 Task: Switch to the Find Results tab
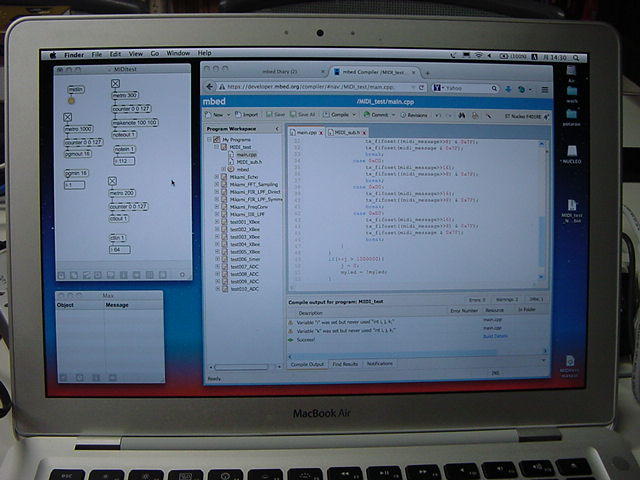coord(345,364)
